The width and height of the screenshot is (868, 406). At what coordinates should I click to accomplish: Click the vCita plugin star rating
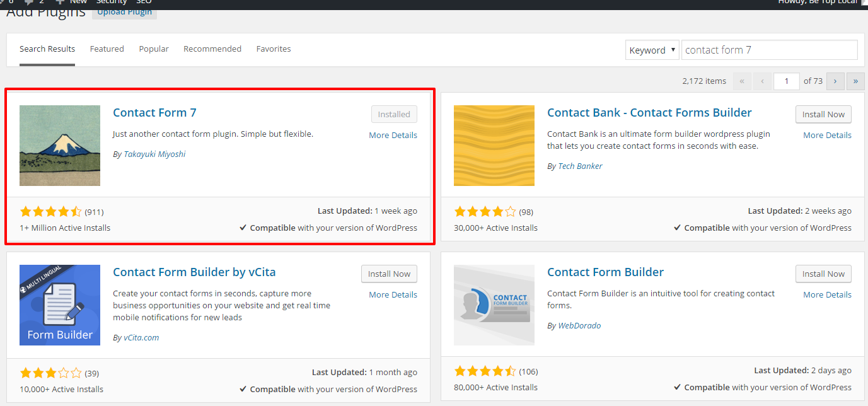50,373
